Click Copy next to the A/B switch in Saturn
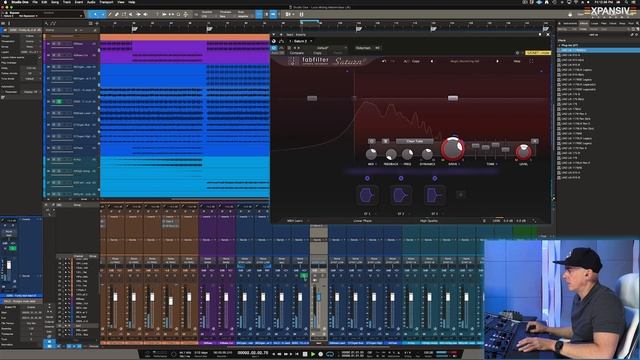The height and width of the screenshot is (360, 640). [416, 61]
